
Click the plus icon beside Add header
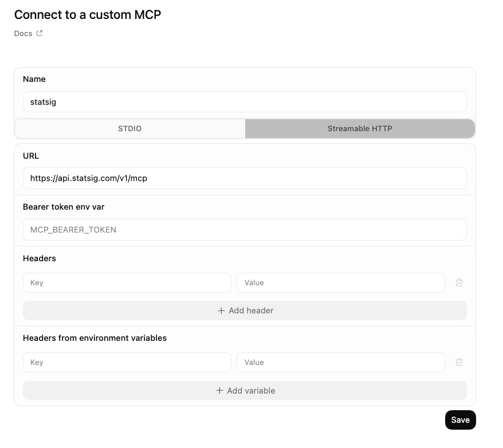coord(220,310)
